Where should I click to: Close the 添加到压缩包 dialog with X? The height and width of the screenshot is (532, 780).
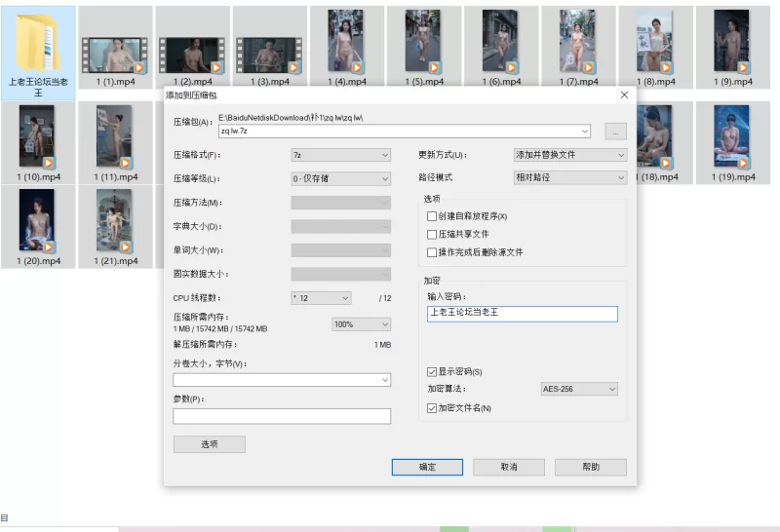coord(624,95)
